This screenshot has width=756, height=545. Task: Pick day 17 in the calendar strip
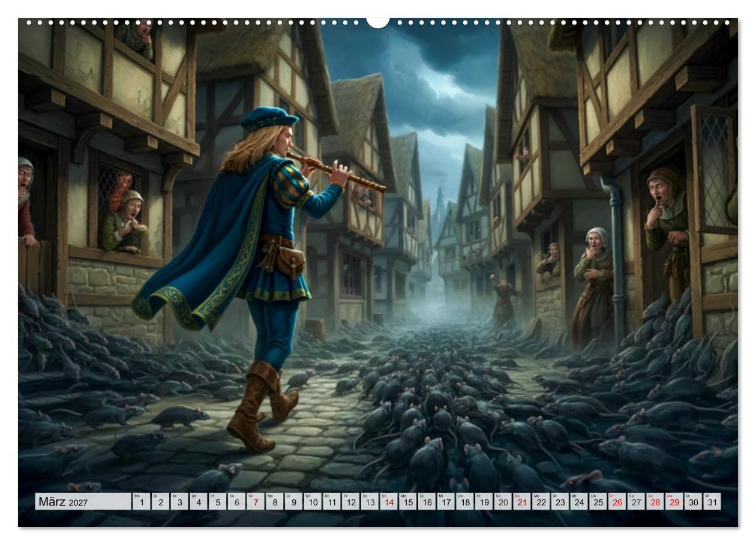coord(445,502)
